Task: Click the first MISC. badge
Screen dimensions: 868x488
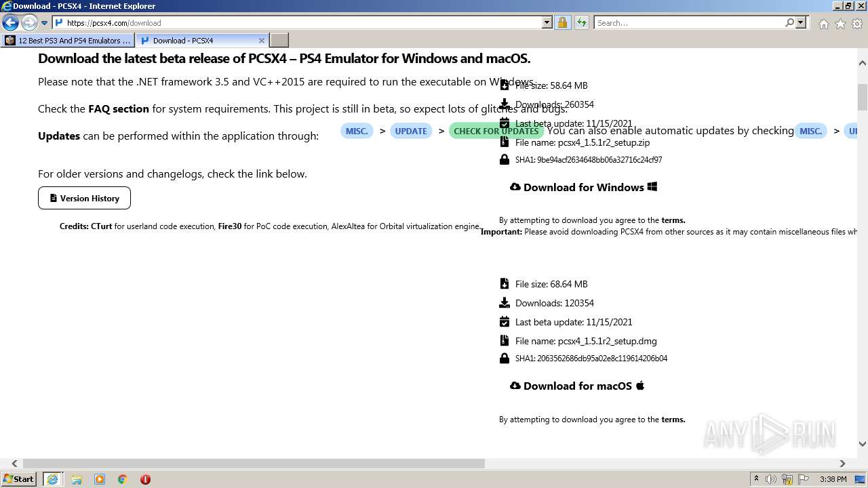Action: (357, 131)
